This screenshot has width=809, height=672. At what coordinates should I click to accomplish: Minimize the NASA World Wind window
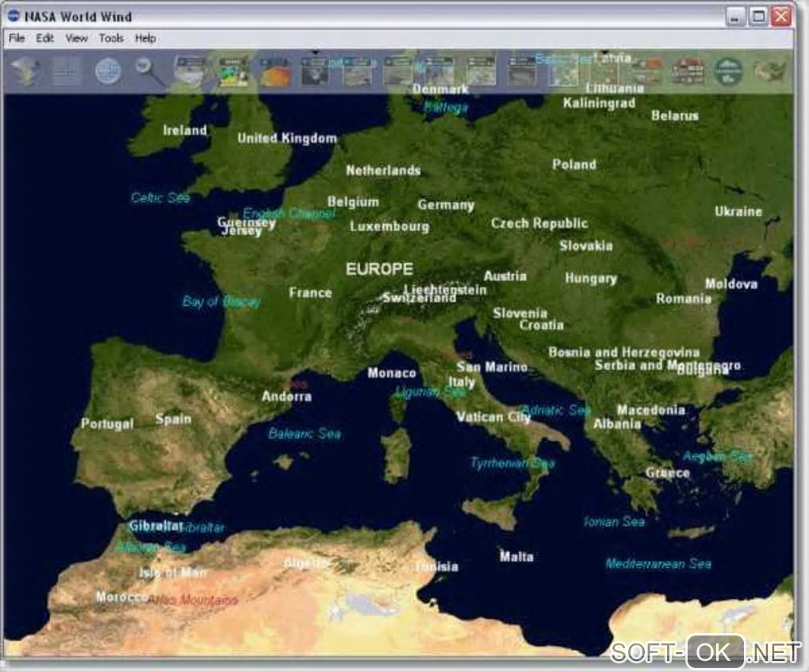click(x=736, y=17)
